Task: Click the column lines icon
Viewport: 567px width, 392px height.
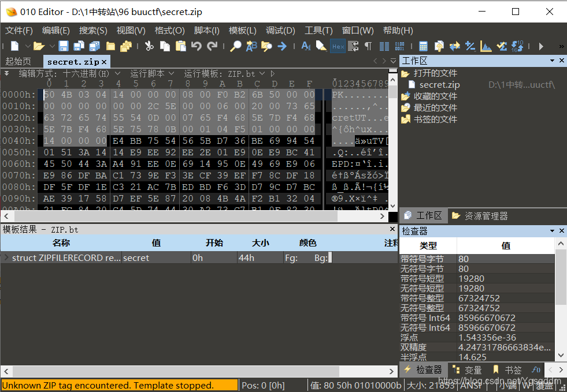Action: (x=384, y=46)
